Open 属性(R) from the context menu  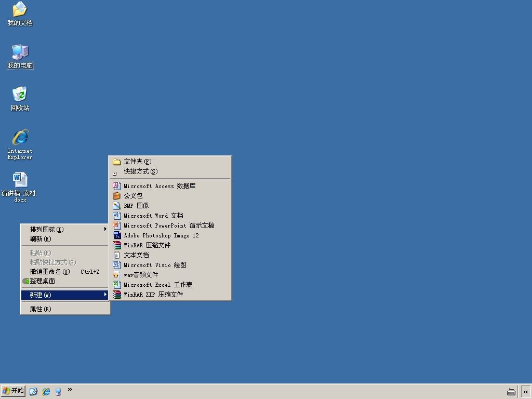pyautogui.click(x=64, y=309)
